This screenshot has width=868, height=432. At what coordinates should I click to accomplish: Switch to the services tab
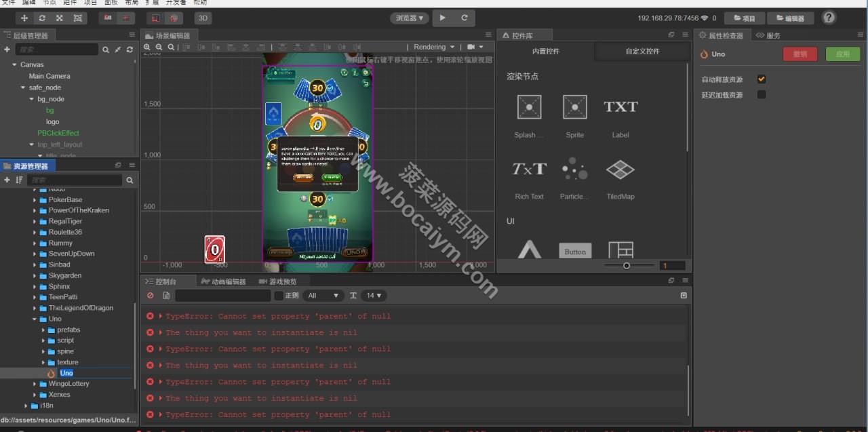tap(769, 35)
